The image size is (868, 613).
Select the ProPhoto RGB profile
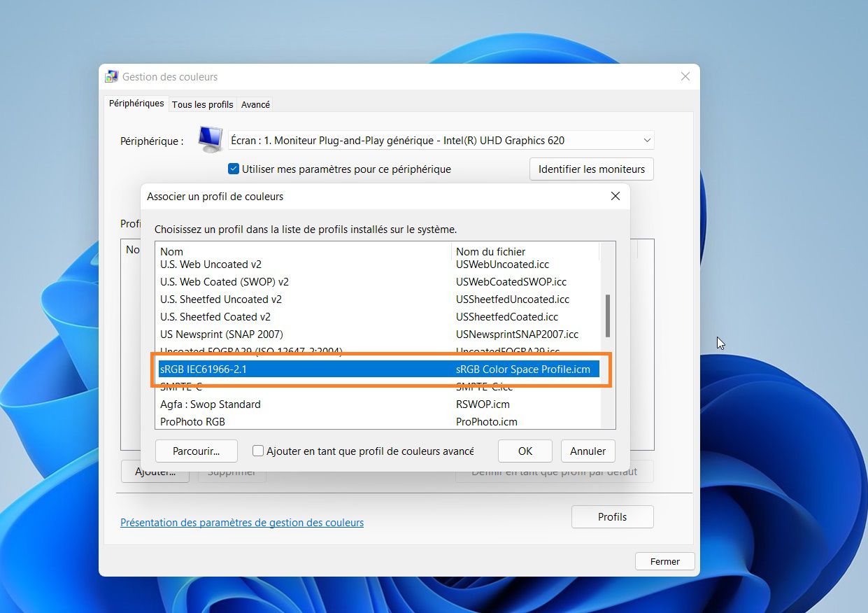click(192, 422)
